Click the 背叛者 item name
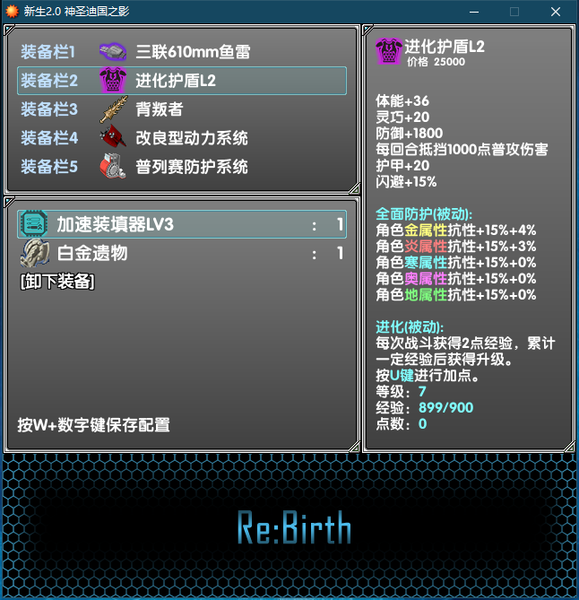The image size is (579, 600). point(159,109)
